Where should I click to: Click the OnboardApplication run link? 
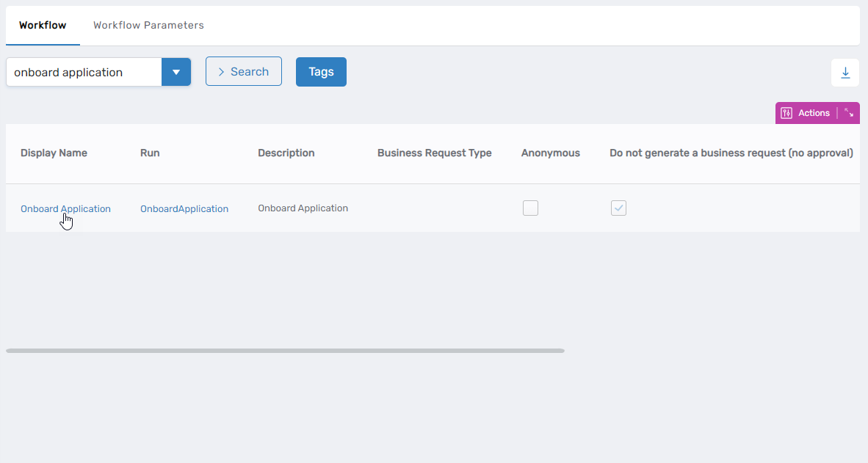point(184,208)
